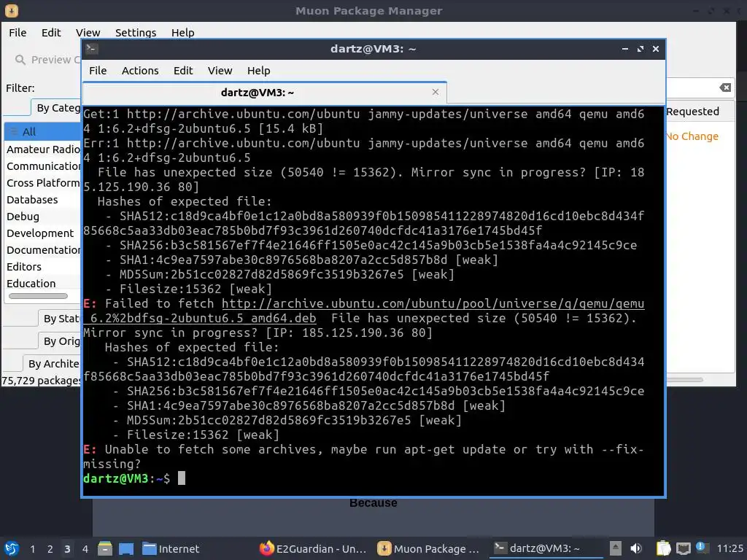Image resolution: width=747 pixels, height=560 pixels.
Task: Click the package list horizontal scrollbar
Action: coord(685,379)
